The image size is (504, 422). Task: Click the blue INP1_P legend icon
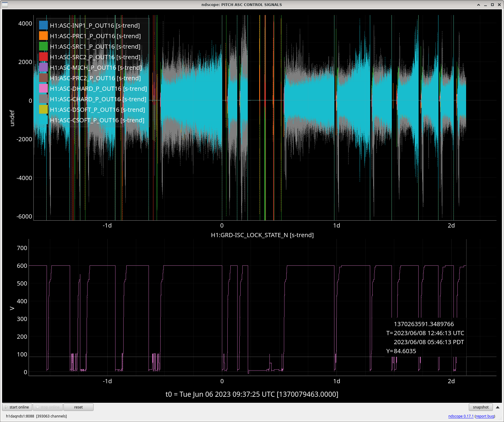pyautogui.click(x=43, y=25)
